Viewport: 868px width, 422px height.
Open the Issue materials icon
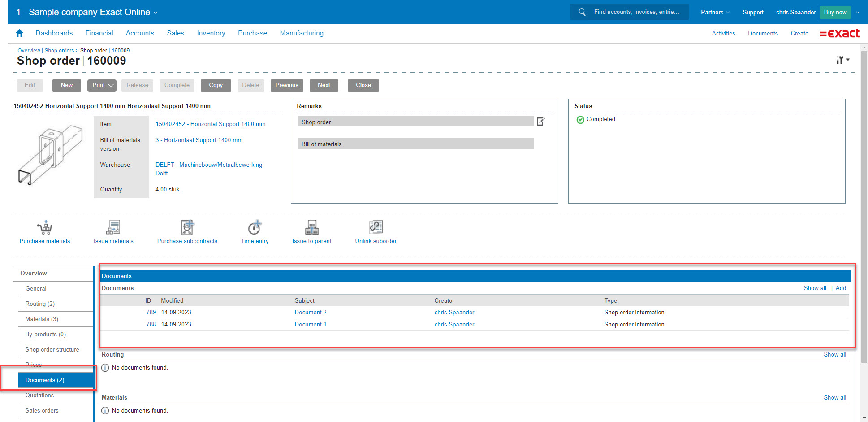pos(113,227)
